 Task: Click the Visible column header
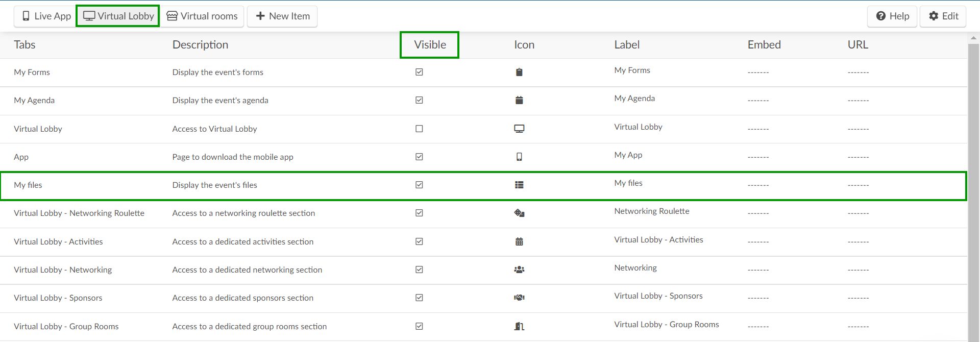point(430,45)
